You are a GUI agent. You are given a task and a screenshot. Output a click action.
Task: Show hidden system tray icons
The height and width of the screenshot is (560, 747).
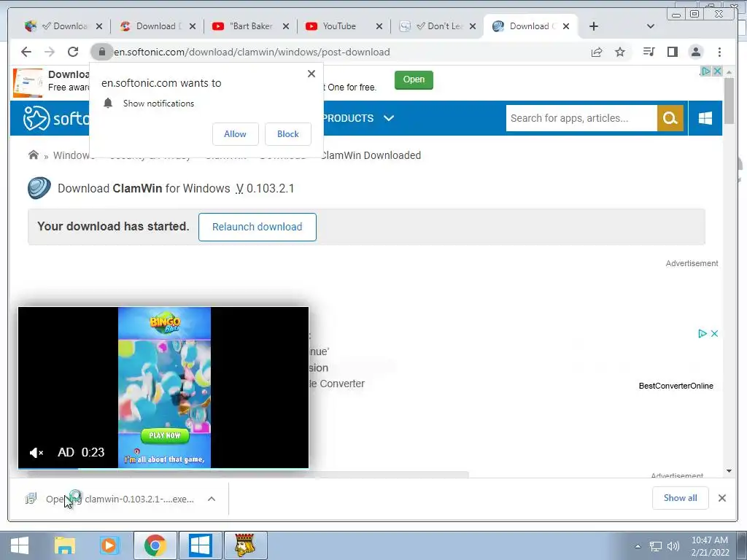point(638,546)
